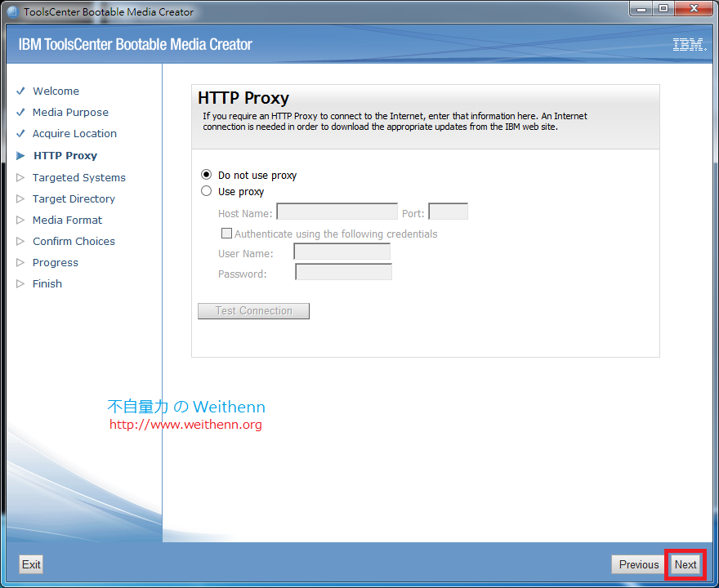Click the Next button
Image resolution: width=719 pixels, height=588 pixels.
point(686,564)
